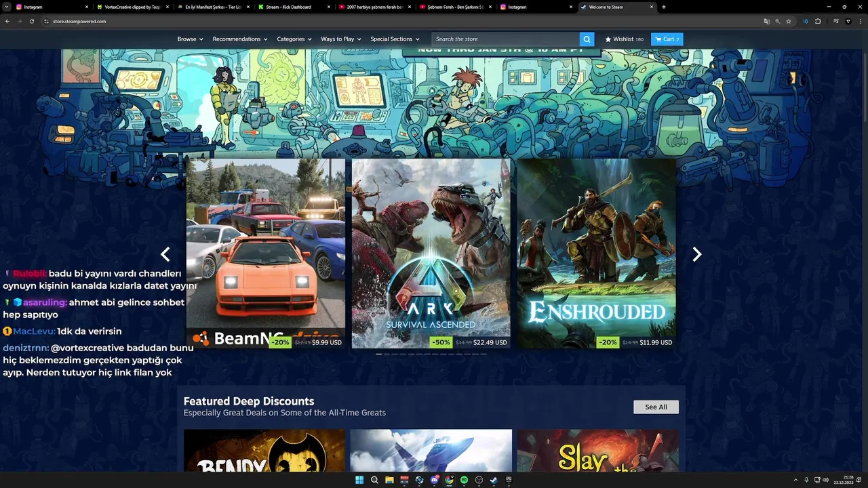Click the translate page icon
Viewport: 868px width, 488px height.
(767, 21)
